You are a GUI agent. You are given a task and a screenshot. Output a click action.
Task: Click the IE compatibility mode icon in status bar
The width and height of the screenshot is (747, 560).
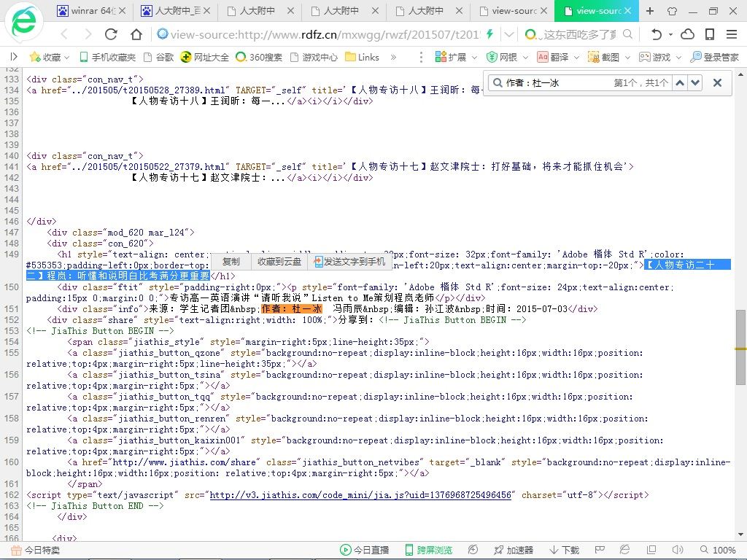624,550
